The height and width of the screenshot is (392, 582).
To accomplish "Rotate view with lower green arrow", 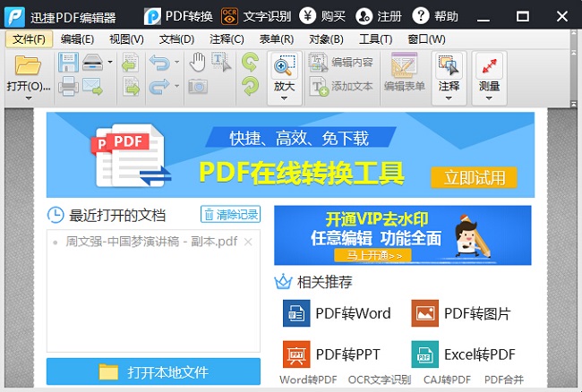I will [251, 86].
